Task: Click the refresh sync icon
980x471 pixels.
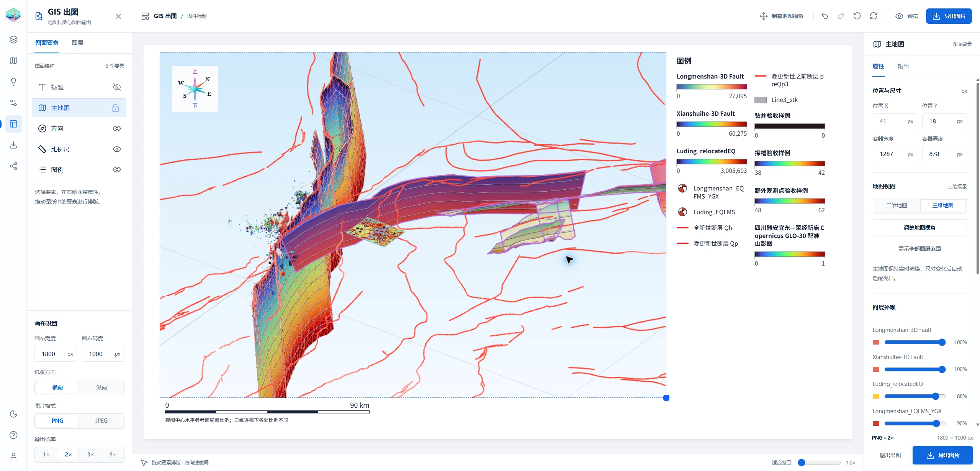Action: pyautogui.click(x=874, y=16)
